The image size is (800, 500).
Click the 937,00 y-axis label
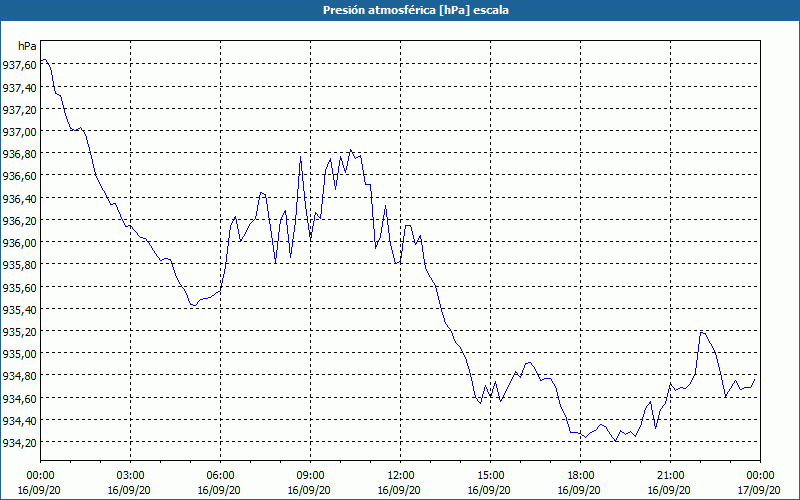point(19,131)
